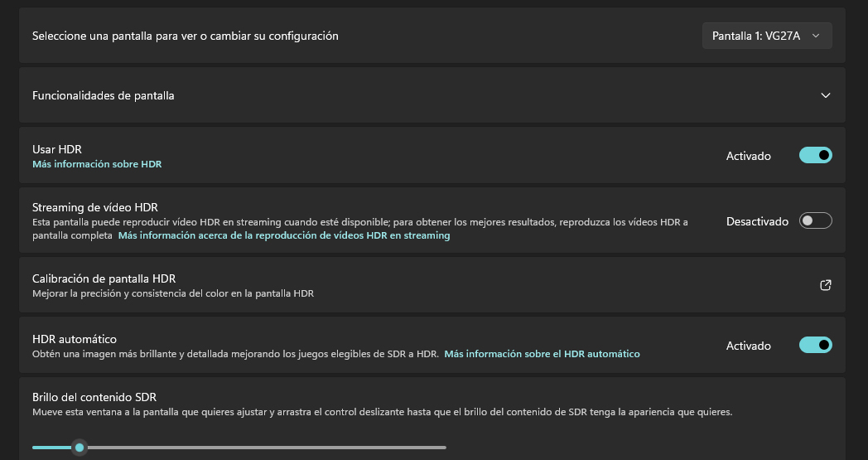Click the Usar HDR label
Image resolution: width=868 pixels, height=460 pixels.
coord(57,149)
